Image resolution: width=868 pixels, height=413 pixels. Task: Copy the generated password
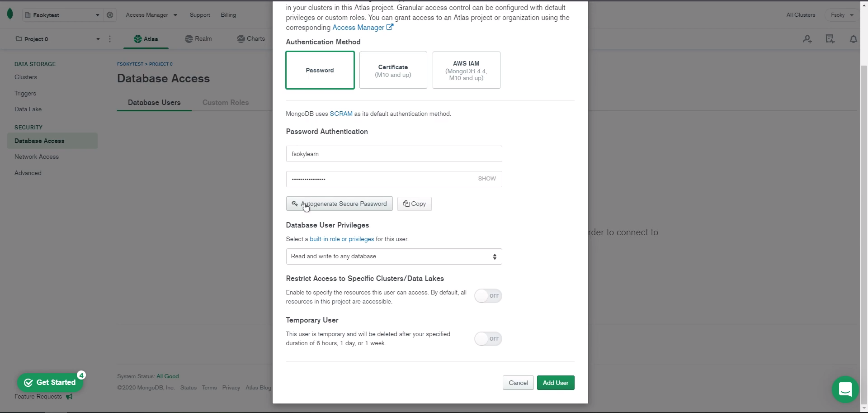(x=415, y=204)
